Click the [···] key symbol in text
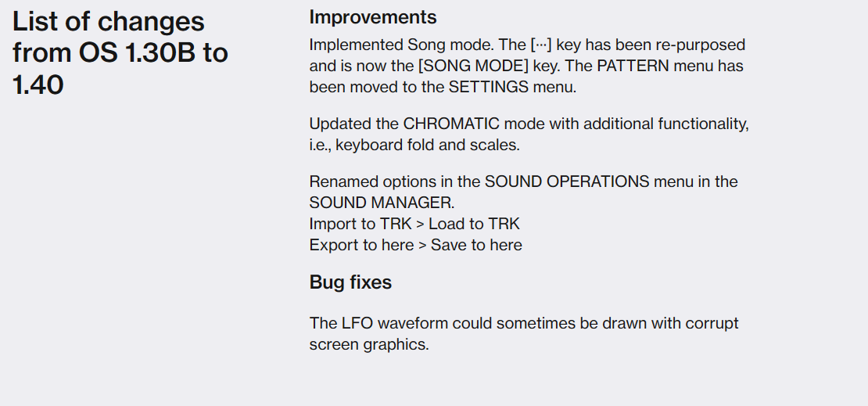 tap(541, 45)
